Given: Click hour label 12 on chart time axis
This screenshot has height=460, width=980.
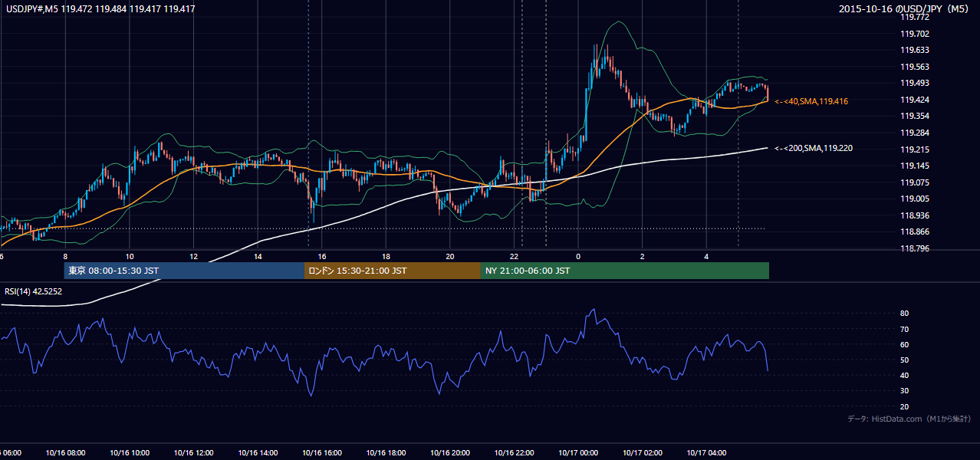Looking at the screenshot, I should (x=193, y=256).
